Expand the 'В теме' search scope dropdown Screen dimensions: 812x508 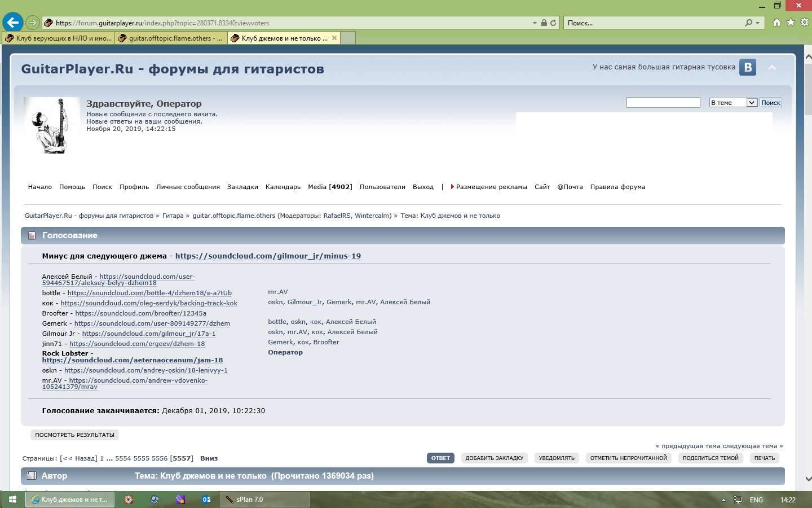click(x=751, y=103)
